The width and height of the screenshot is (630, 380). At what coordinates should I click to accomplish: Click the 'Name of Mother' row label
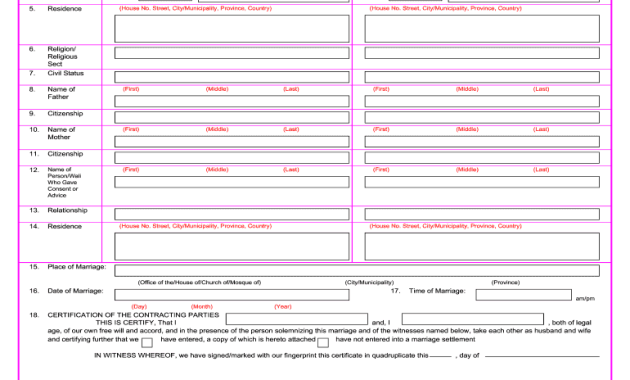[x=61, y=133]
